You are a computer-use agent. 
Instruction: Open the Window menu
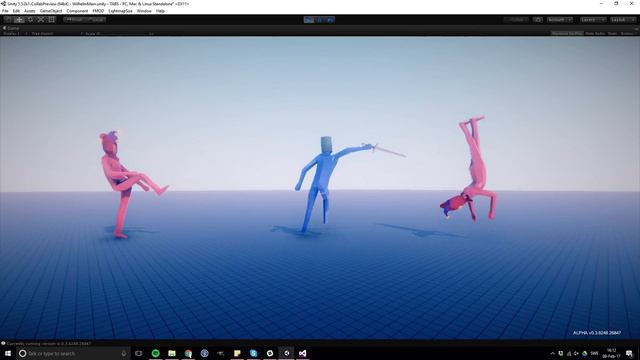point(144,11)
